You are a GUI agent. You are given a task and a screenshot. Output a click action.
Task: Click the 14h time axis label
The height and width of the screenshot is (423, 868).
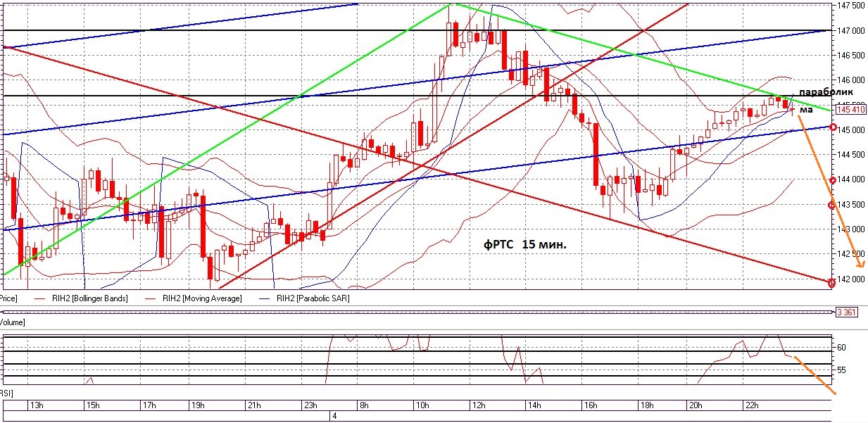(534, 405)
